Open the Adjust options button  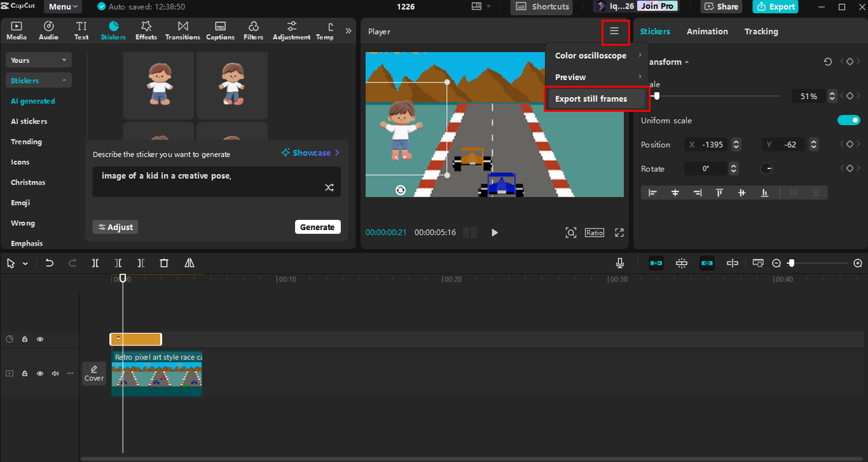tap(115, 227)
